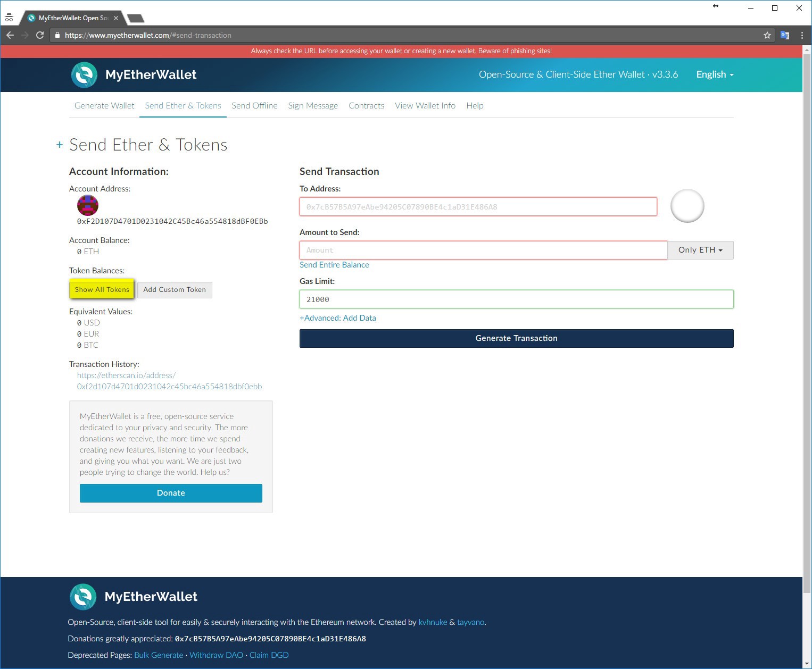Open the Help tab
The height and width of the screenshot is (669, 812).
pos(475,106)
